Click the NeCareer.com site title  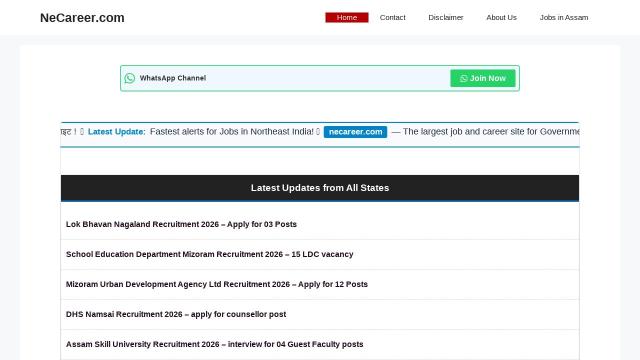82,18
